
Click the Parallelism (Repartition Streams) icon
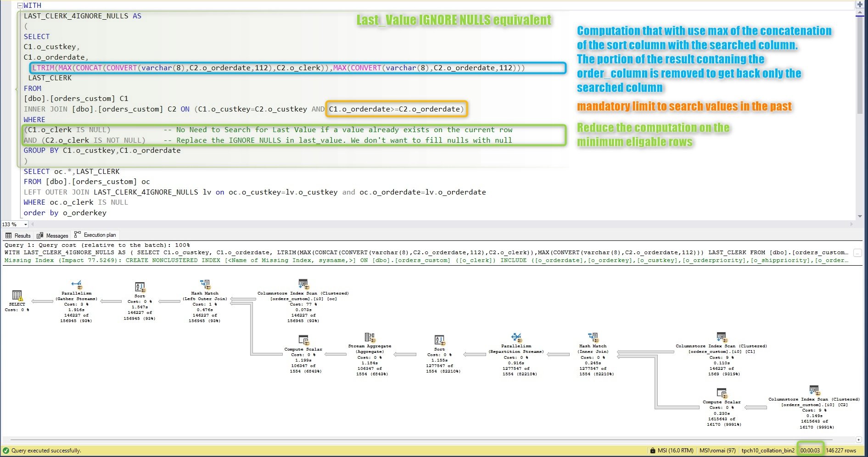[516, 338]
